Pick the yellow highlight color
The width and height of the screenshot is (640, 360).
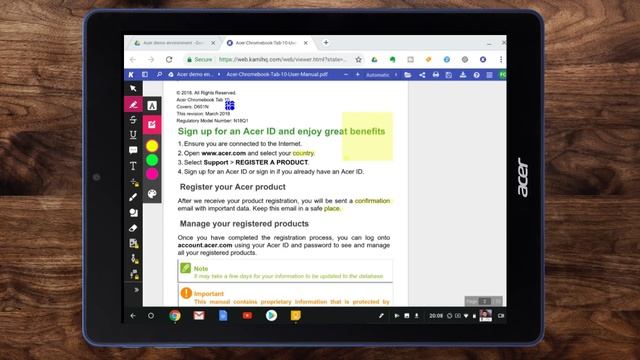(152, 146)
